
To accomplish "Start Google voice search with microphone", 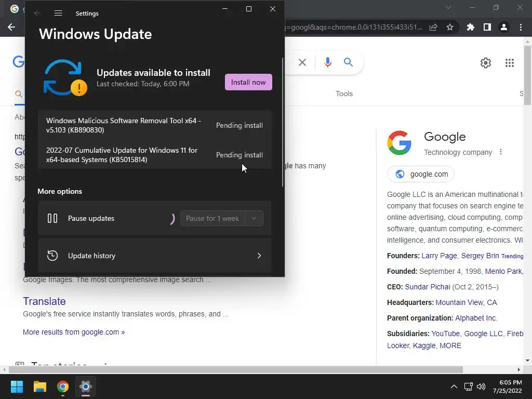I will pos(327,62).
